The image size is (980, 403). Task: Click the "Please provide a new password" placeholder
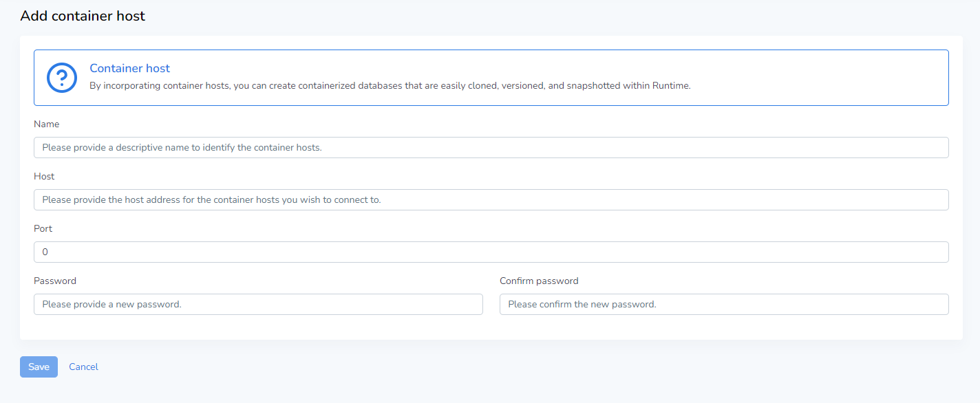click(111, 304)
